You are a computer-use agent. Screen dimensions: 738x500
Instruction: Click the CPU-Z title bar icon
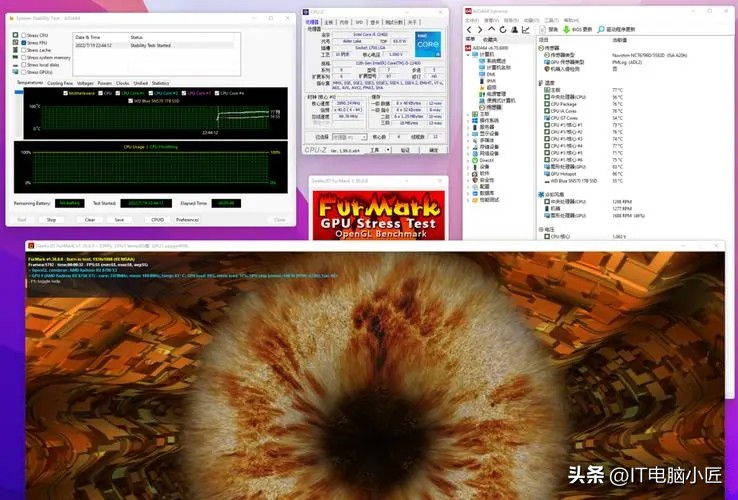(306, 12)
